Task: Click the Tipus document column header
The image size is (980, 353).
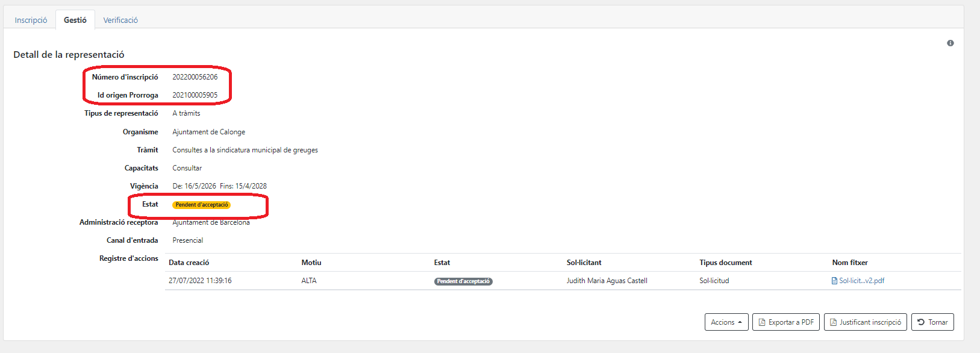Action: tap(725, 263)
